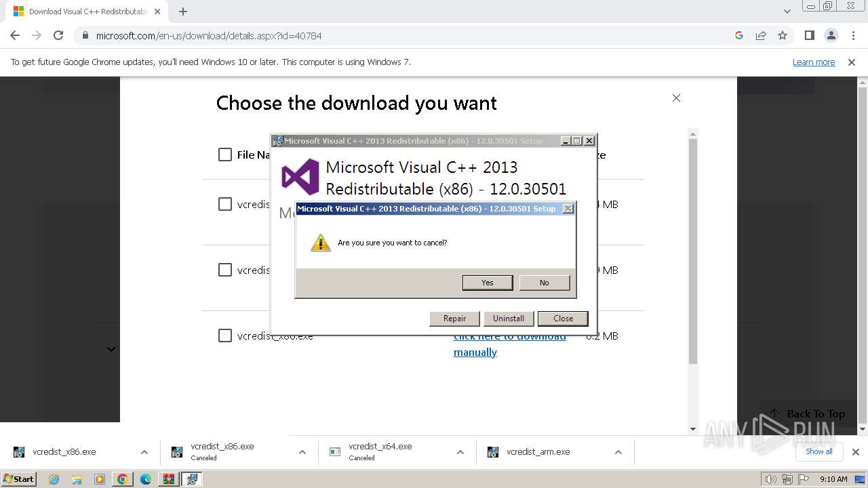Open a new tab with plus button
Viewport: 868px width, 488px height.
click(x=183, y=12)
